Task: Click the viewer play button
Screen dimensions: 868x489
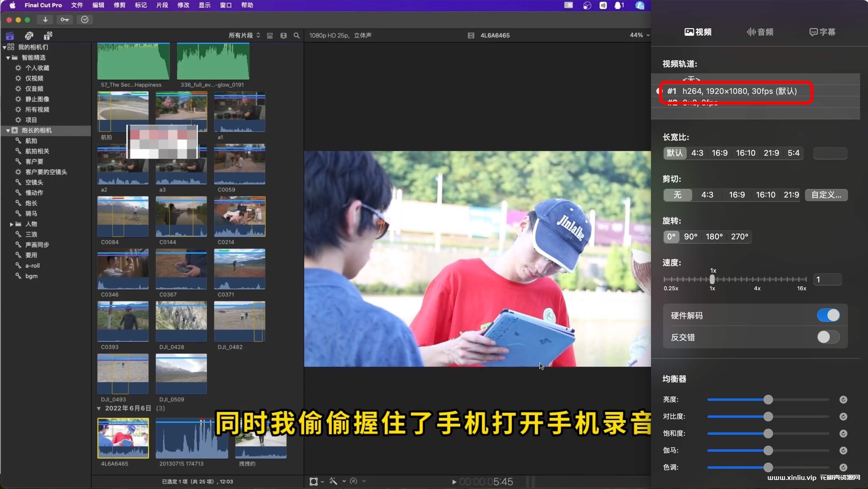Action: point(454,482)
